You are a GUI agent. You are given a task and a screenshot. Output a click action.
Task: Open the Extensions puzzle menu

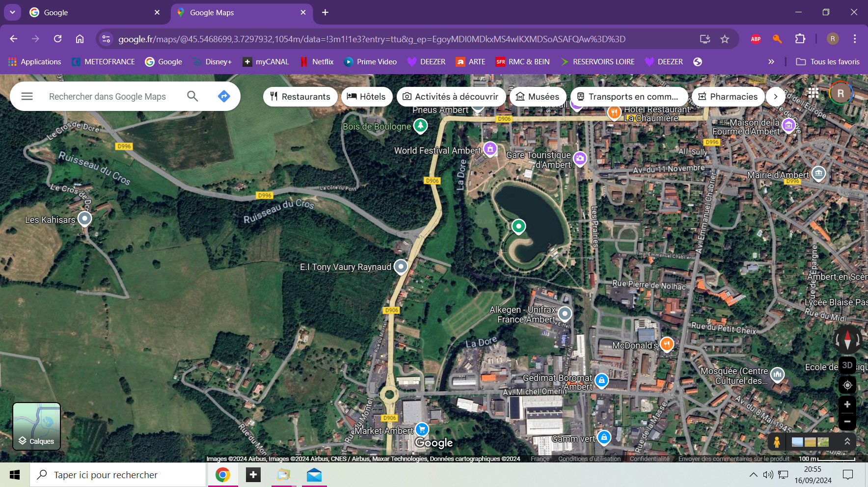[800, 39]
